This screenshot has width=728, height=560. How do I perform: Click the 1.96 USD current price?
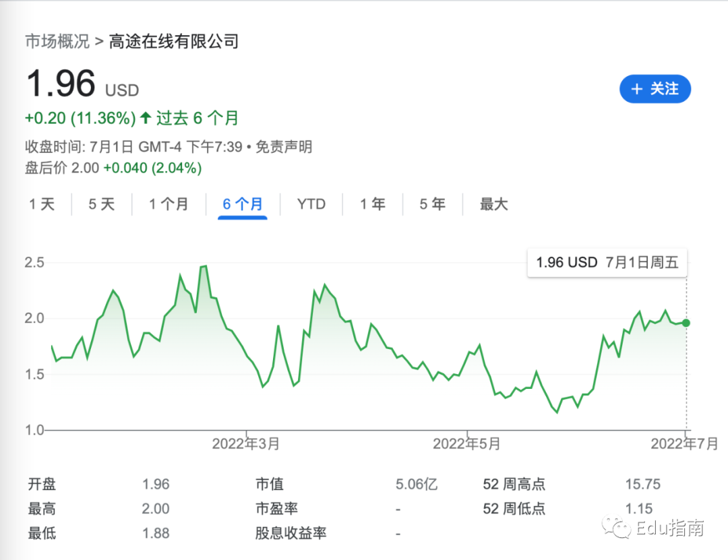pos(83,84)
